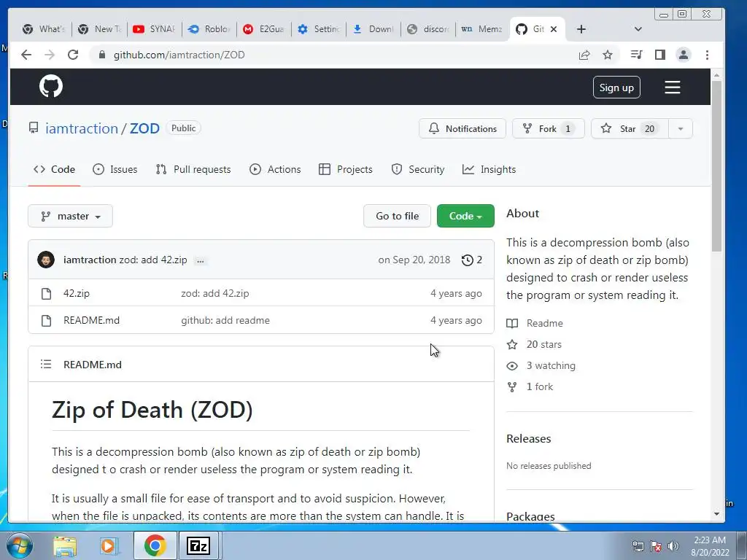Screen dimensions: 747x560
Task: Open a new browser tab
Action: click(581, 29)
